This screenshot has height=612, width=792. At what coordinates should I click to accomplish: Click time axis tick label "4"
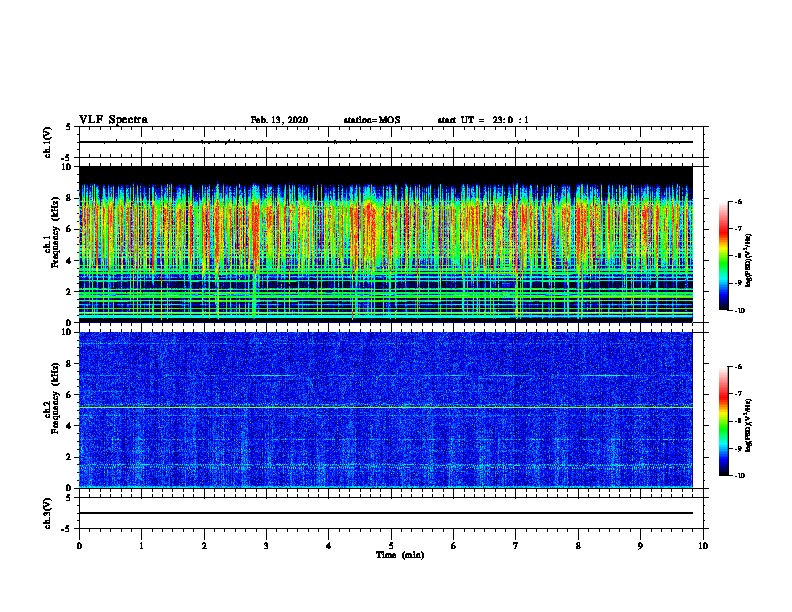point(329,546)
